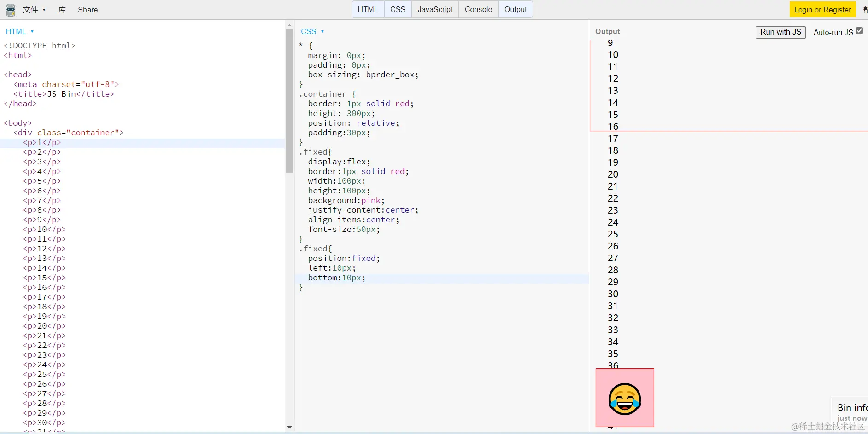The width and height of the screenshot is (868, 434).
Task: Click Login or Register button
Action: pyautogui.click(x=822, y=10)
